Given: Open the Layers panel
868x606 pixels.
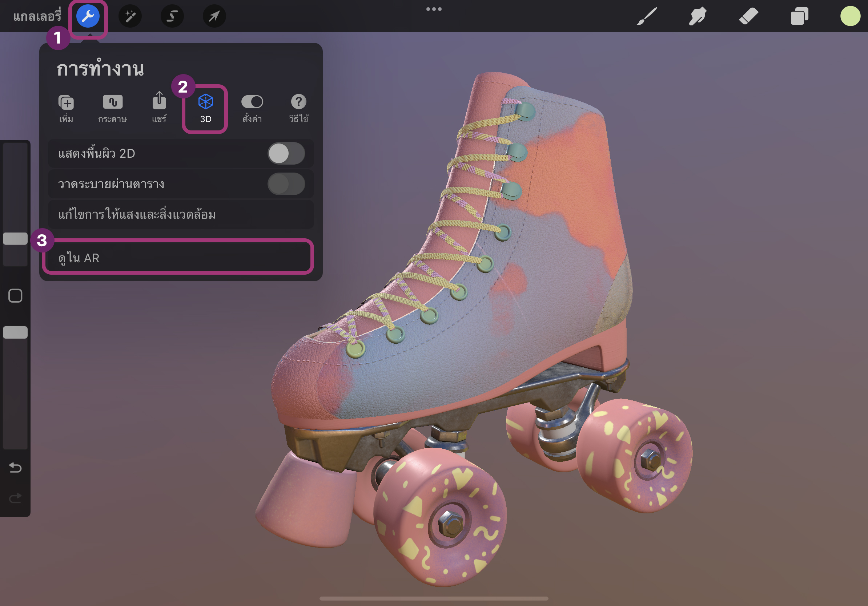Looking at the screenshot, I should point(799,16).
